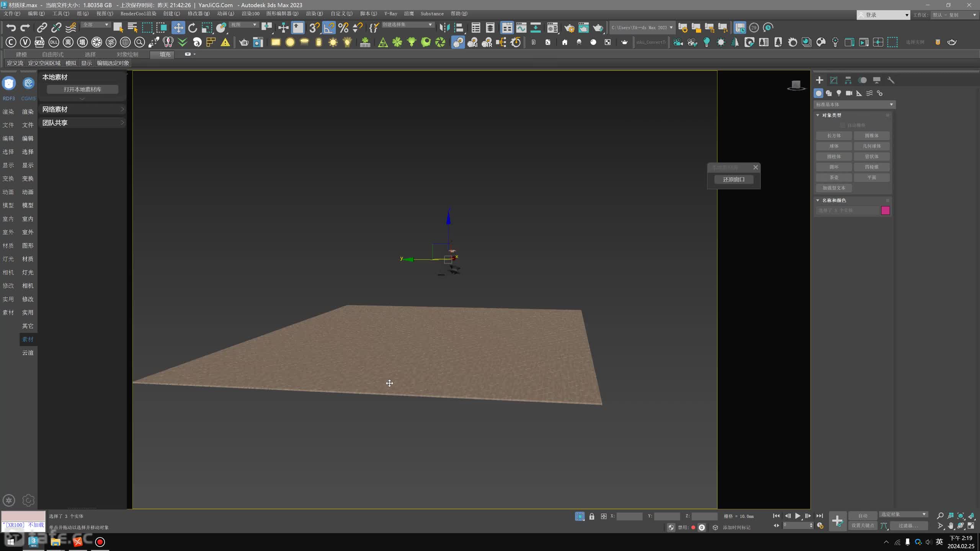Open the 视图 reference coordinate dropdown

[x=243, y=25]
